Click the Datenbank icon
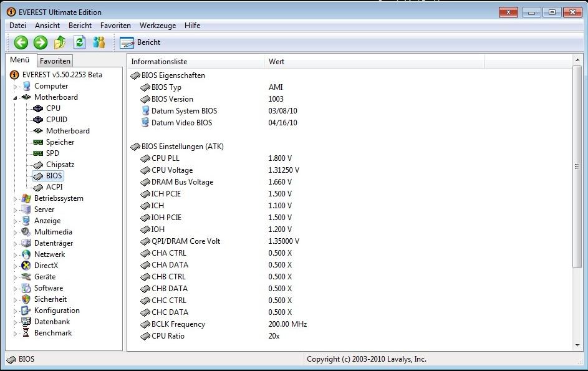588x371 pixels. coord(26,322)
